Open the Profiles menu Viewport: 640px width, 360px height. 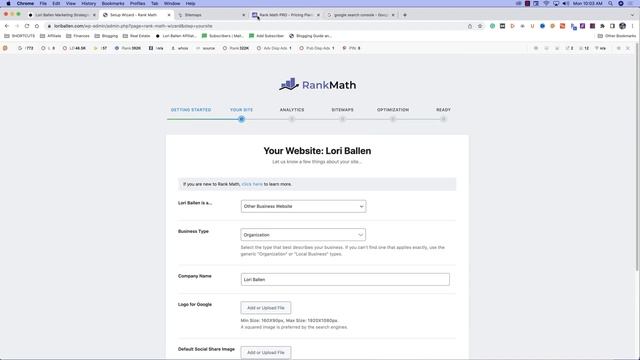pos(138,3)
